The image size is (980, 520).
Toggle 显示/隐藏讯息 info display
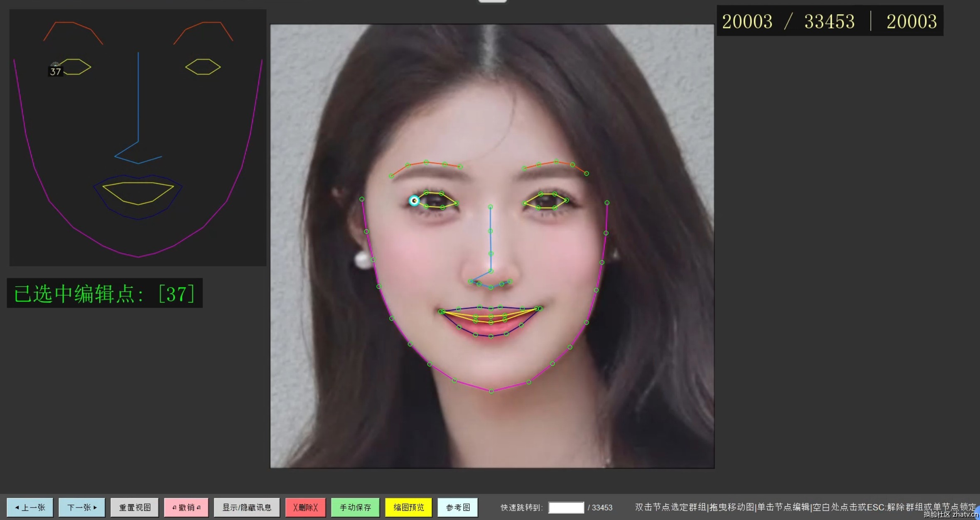click(x=247, y=507)
